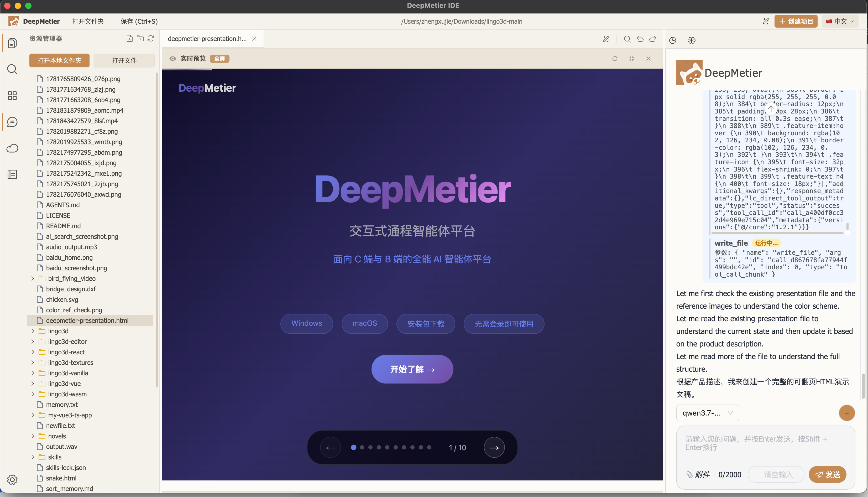
Task: Open chat history clock icon
Action: coord(673,40)
